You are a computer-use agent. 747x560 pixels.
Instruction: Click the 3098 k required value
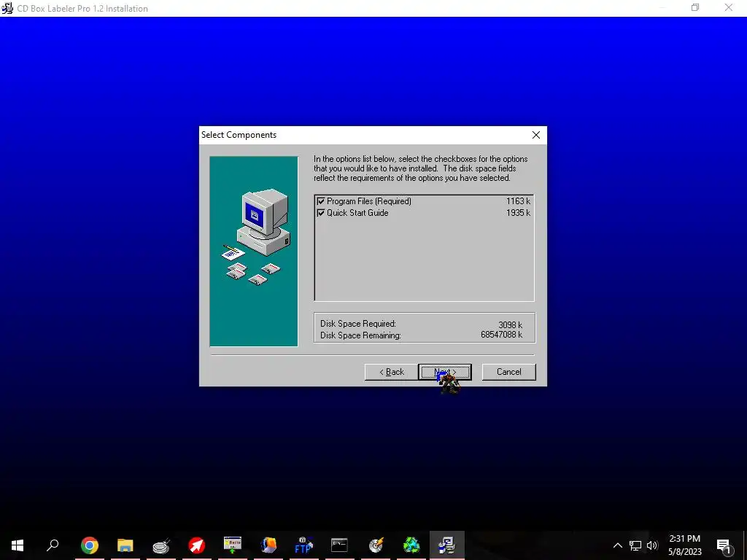(510, 324)
